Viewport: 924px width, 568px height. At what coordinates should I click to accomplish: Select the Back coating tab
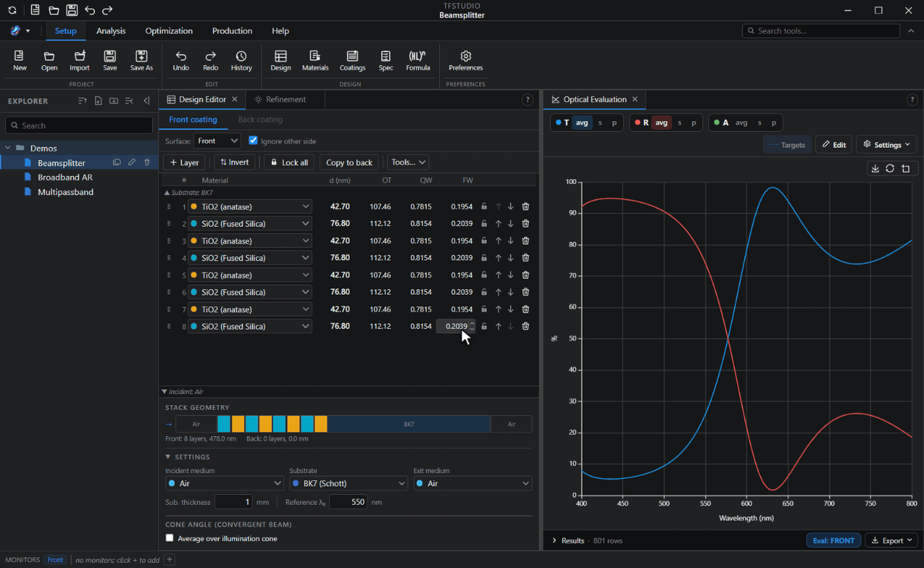pyautogui.click(x=260, y=120)
